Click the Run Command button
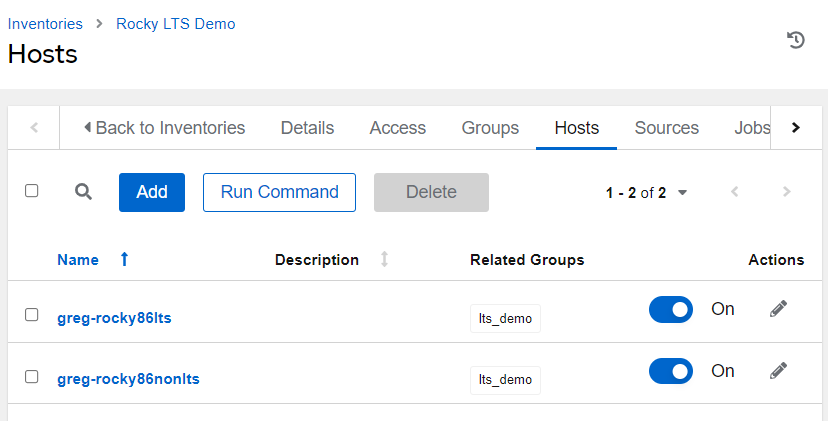This screenshot has width=828, height=421. click(x=279, y=192)
